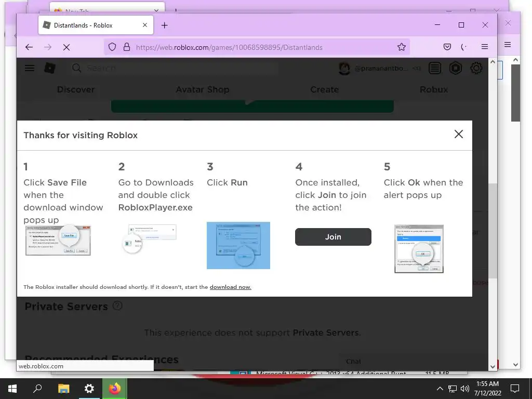Open the Pocket save icon
Viewport: 532px width, 399px height.
tap(447, 47)
